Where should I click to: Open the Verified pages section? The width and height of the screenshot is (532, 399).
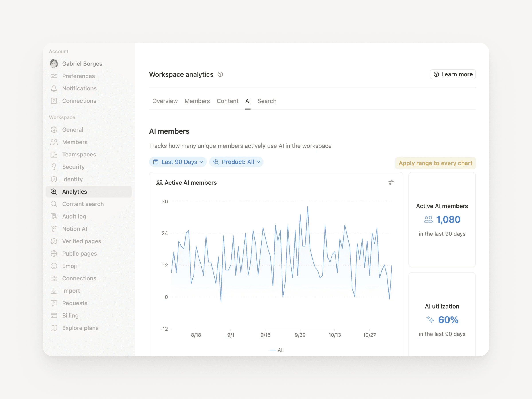click(x=82, y=241)
